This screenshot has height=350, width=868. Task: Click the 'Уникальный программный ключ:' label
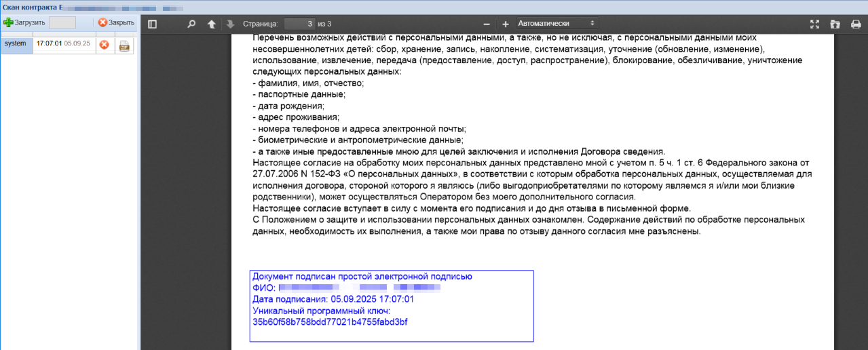coord(321,310)
